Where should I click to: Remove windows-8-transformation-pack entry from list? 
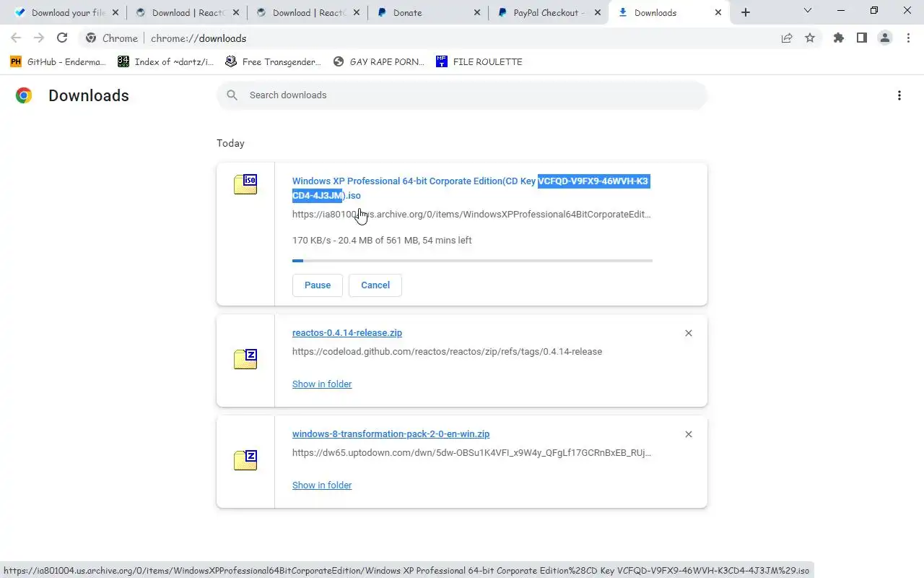coord(689,434)
